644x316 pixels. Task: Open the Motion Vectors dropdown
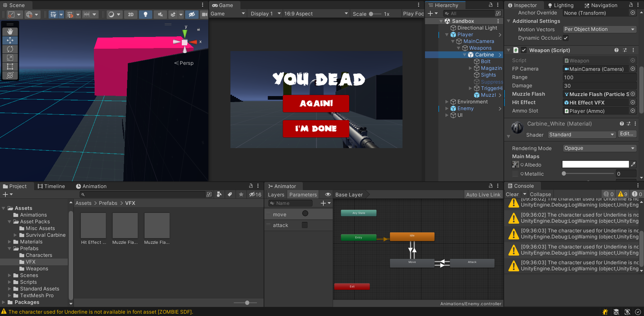[599, 29]
